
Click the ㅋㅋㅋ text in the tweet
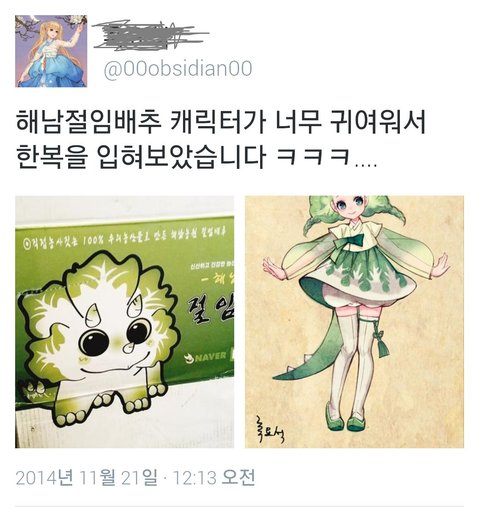click(x=312, y=157)
